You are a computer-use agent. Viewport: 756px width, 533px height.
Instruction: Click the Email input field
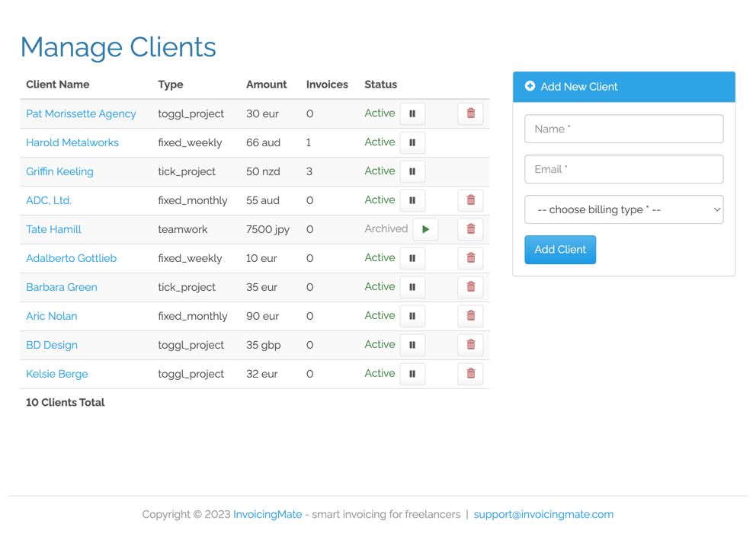623,169
